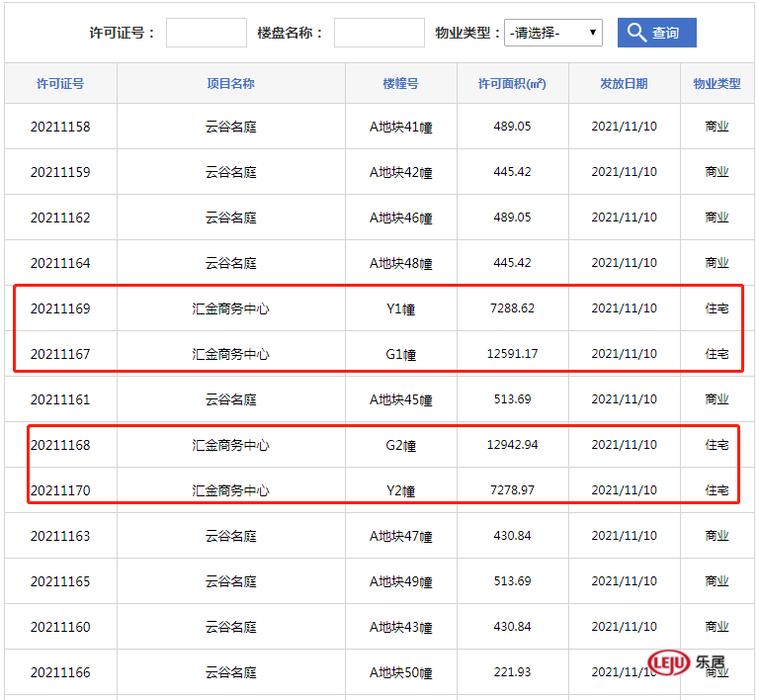Viewport: 759px width, 700px height.
Task: Click 汇金商务中心 in row 20211169
Action: (x=230, y=308)
